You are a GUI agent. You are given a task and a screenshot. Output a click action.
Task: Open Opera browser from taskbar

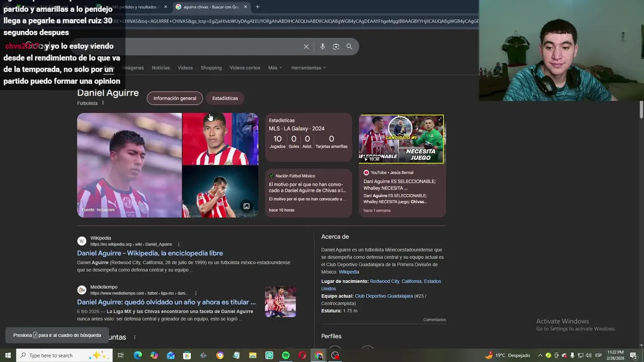pyautogui.click(x=302, y=355)
